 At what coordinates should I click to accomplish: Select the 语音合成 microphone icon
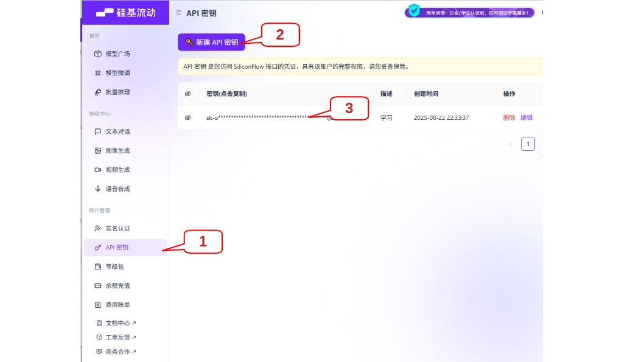[97, 189]
